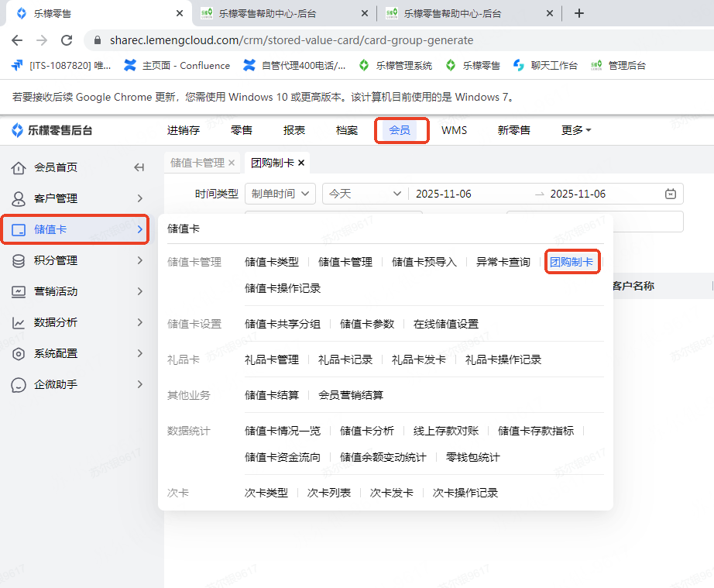Viewport: 714px width, 588px height.
Task: Open 储值卡预导入 menu item
Action: 424,263
